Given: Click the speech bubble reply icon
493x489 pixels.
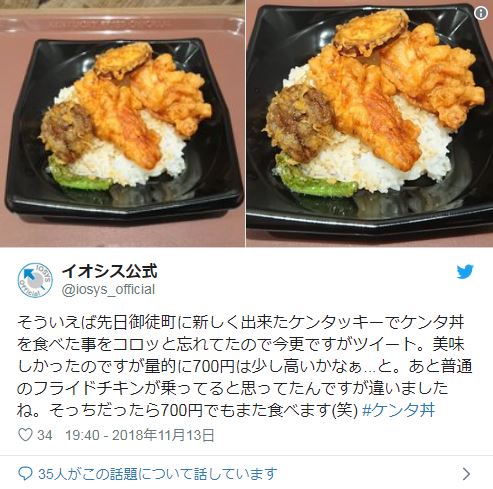Looking at the screenshot, I should (x=25, y=473).
